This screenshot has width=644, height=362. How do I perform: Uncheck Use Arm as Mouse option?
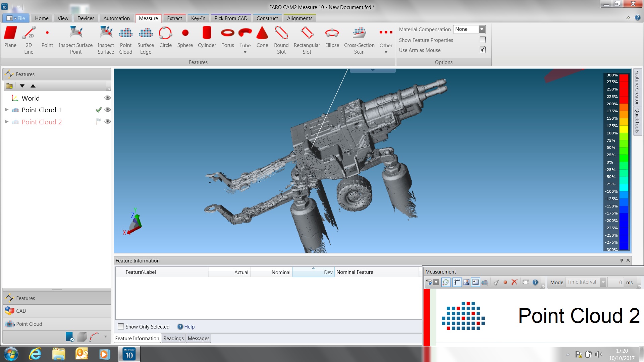483,50
